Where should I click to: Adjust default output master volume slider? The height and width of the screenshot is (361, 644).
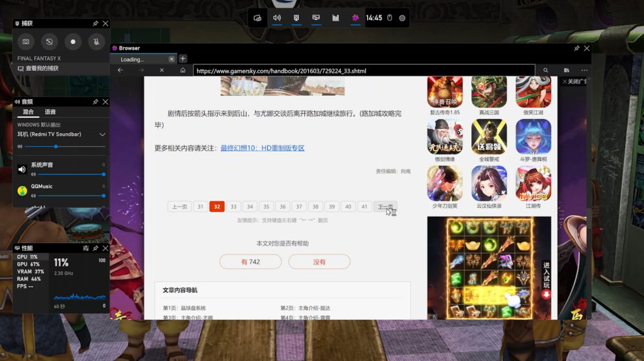(65, 147)
